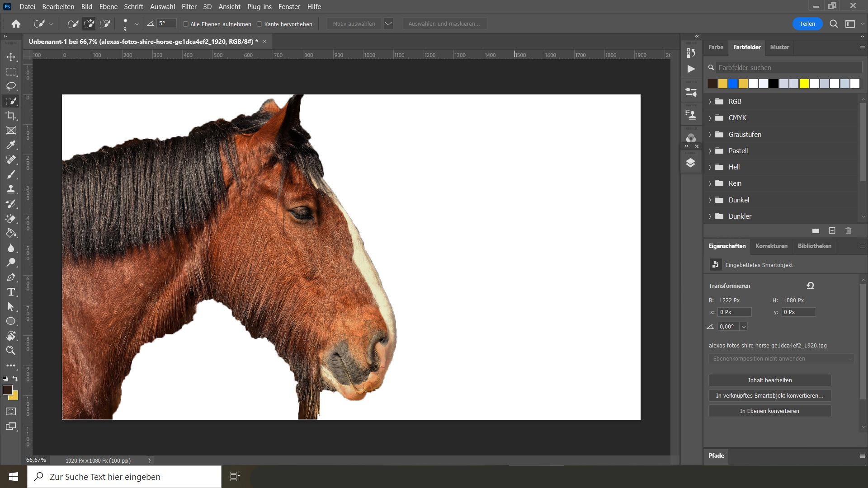Choose the Zoom tool in toolbar

[x=11, y=351]
